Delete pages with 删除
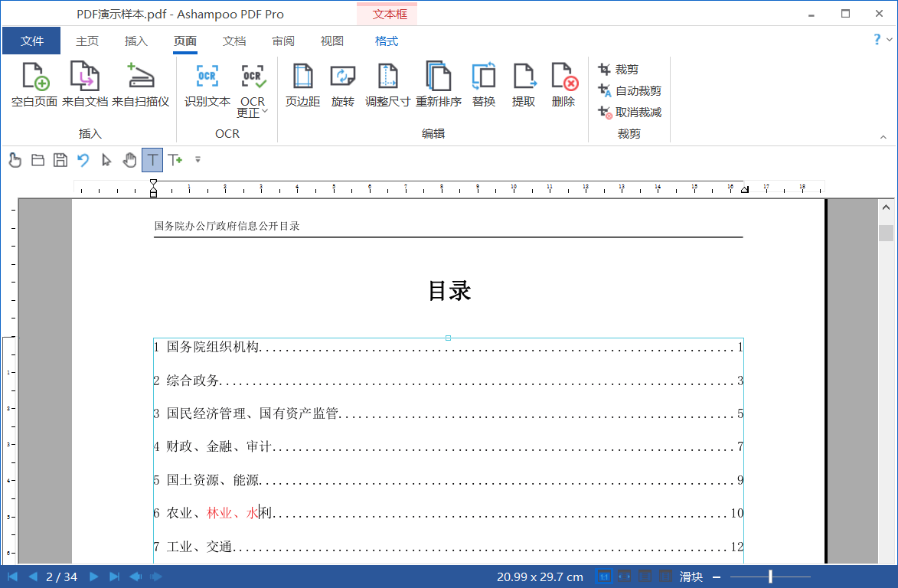The height and width of the screenshot is (588, 898). pos(563,85)
